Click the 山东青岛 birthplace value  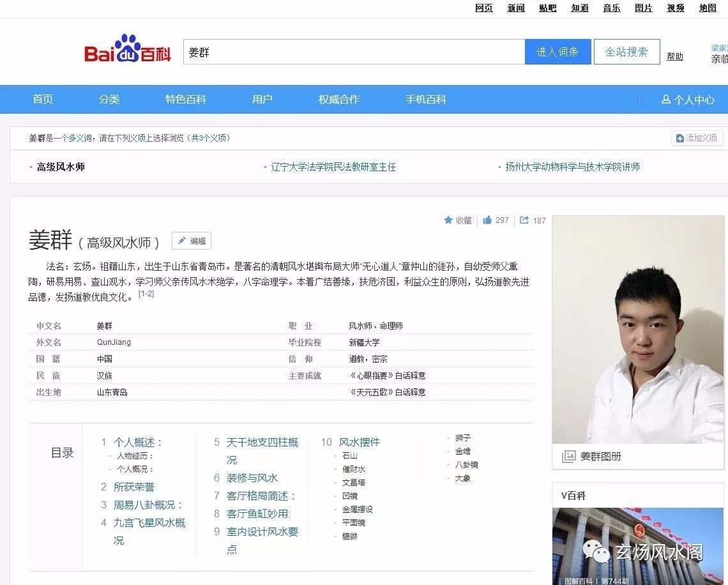[112, 392]
